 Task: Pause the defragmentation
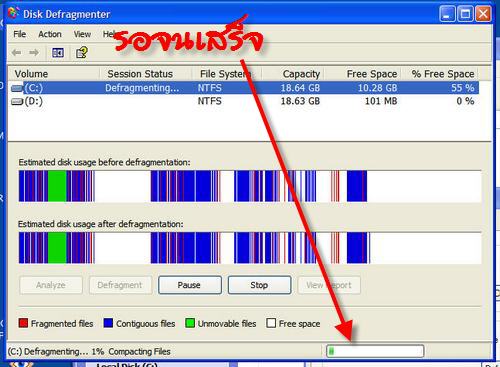click(x=189, y=285)
